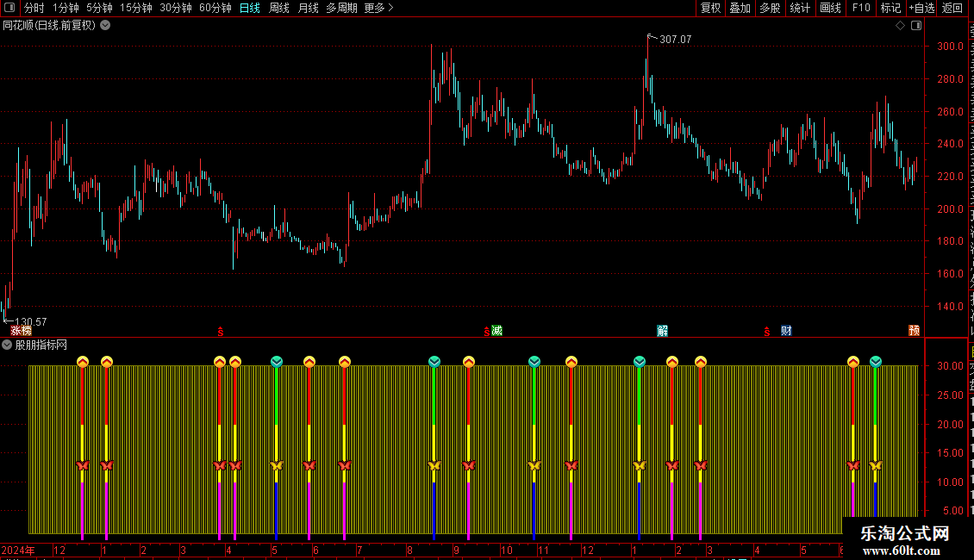The width and height of the screenshot is (974, 560).
Task: Click the first up-arrow signal in December
Action: coord(83,361)
